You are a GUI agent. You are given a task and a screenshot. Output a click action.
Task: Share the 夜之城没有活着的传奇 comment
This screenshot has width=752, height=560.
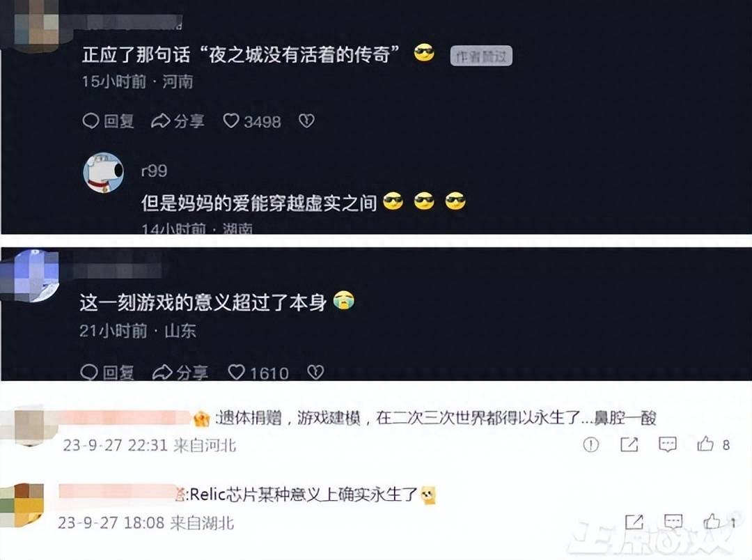point(178,121)
